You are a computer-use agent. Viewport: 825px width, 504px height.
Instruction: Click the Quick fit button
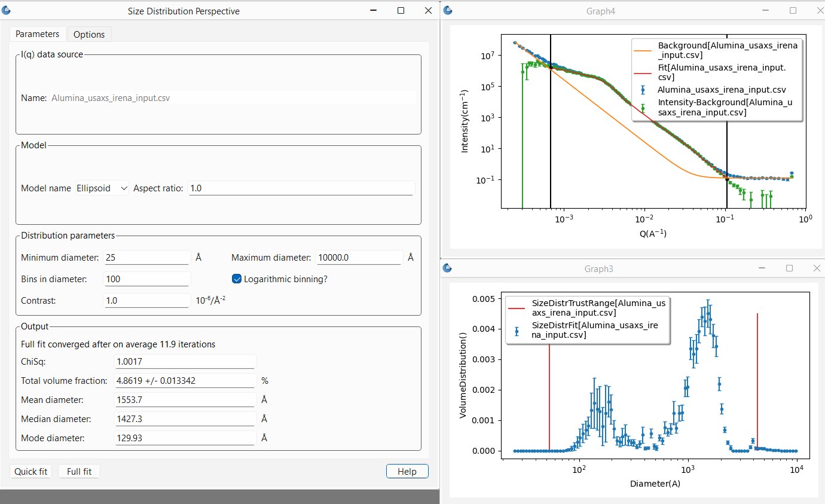[30, 471]
